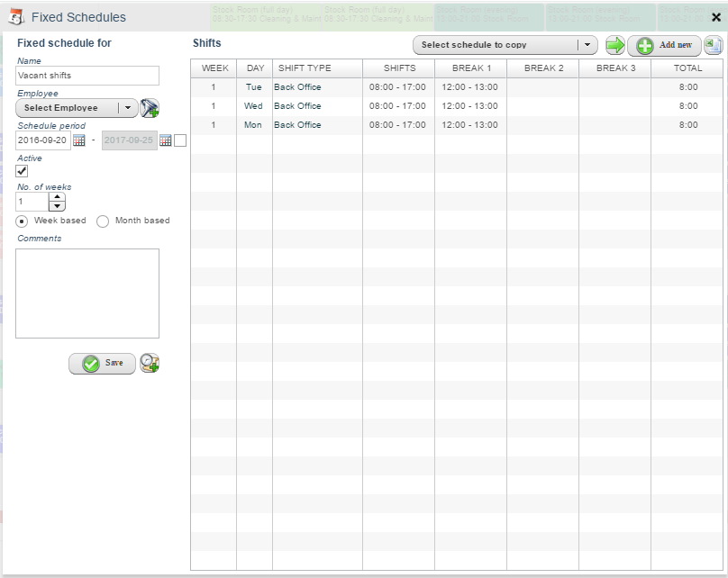Increase the number of weeks
728x578 pixels.
(57, 196)
